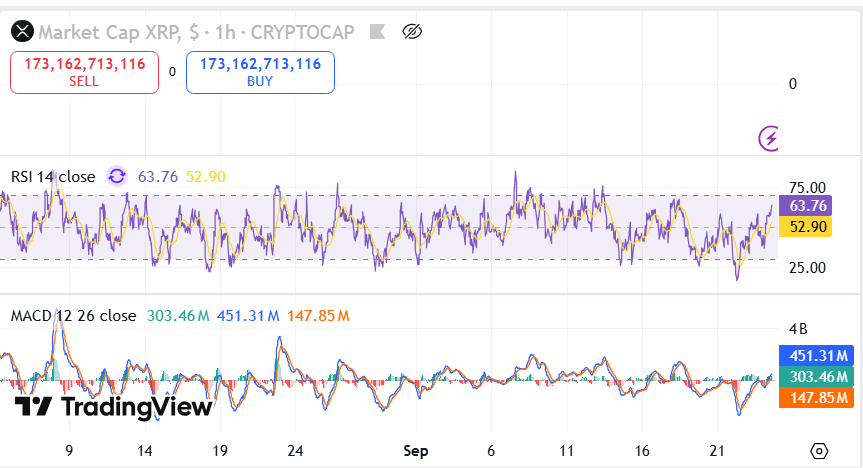Click the orange 147.85M MACD axis label
Image resolution: width=863 pixels, height=468 pixels.
814,397
